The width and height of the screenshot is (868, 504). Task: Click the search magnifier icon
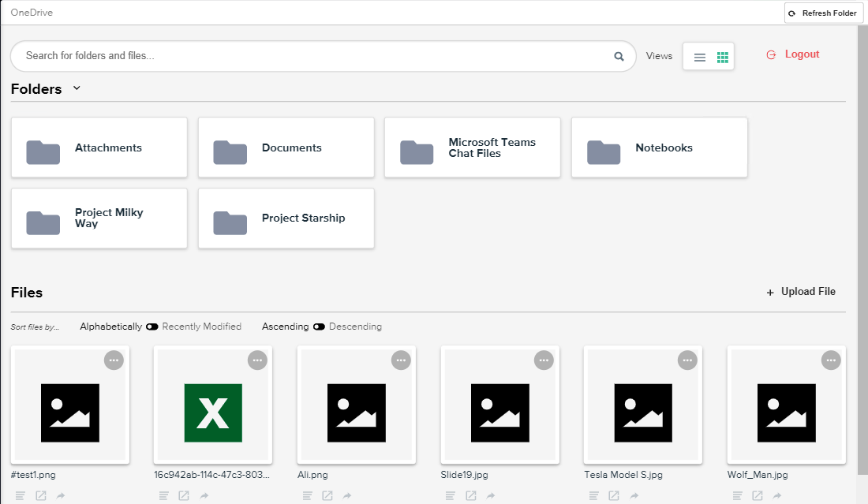(x=619, y=57)
